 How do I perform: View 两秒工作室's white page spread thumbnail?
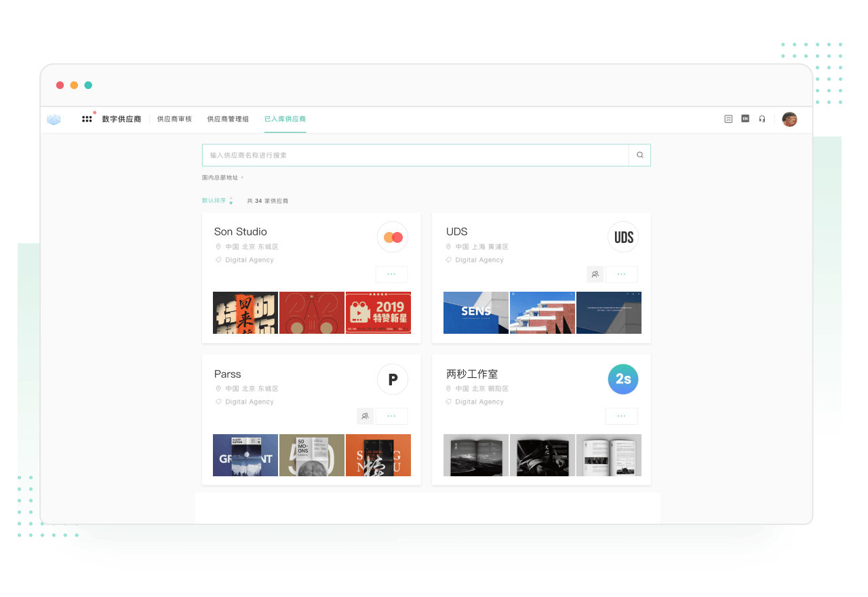pyautogui.click(x=609, y=455)
